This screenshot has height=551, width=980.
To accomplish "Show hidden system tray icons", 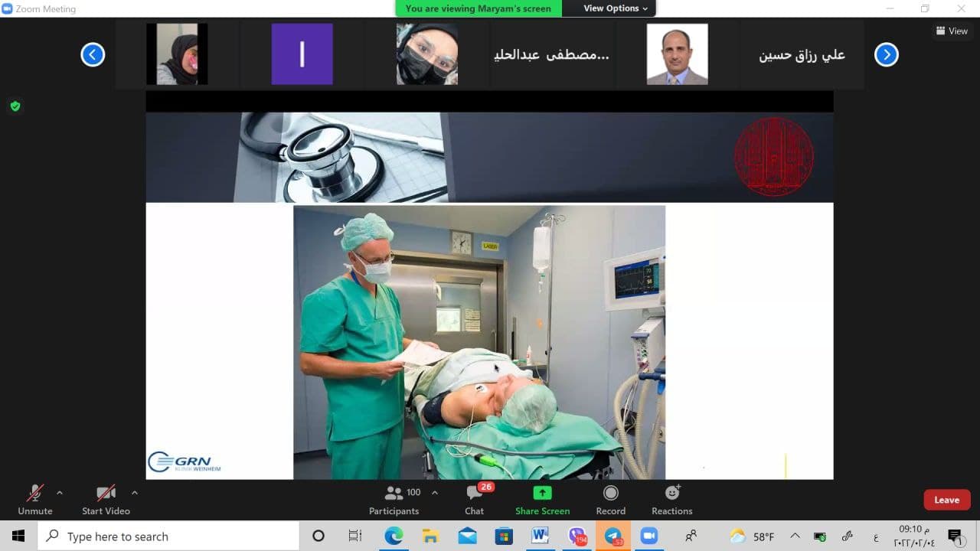I will pyautogui.click(x=795, y=536).
